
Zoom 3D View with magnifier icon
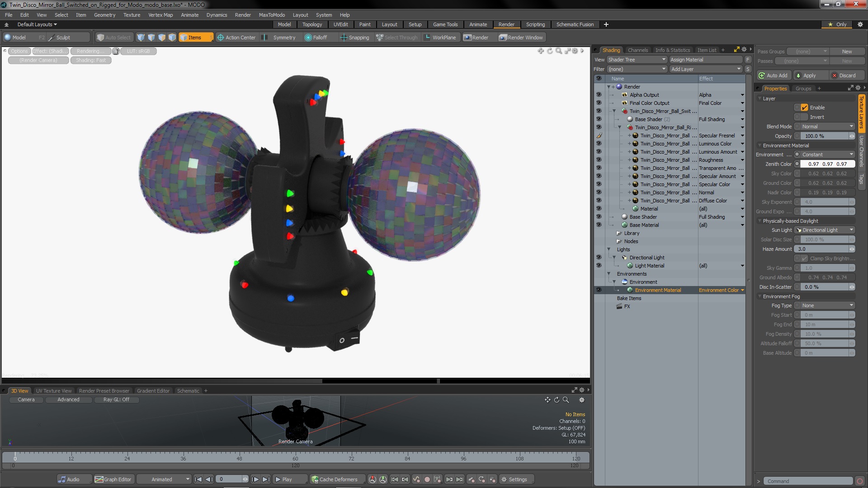(566, 400)
